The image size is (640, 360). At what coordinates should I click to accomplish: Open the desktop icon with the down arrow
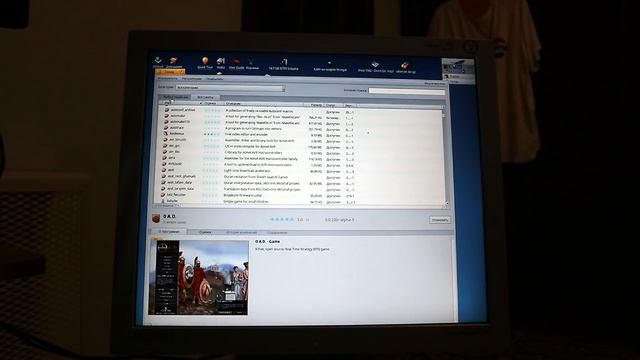coord(158,62)
